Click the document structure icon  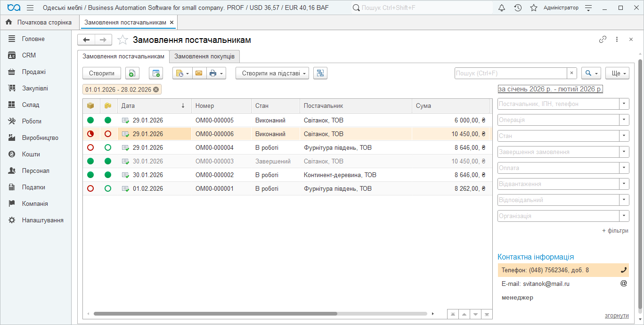click(320, 73)
